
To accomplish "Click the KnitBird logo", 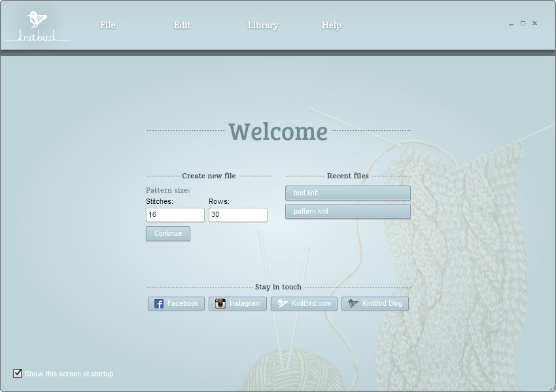I will pyautogui.click(x=37, y=26).
